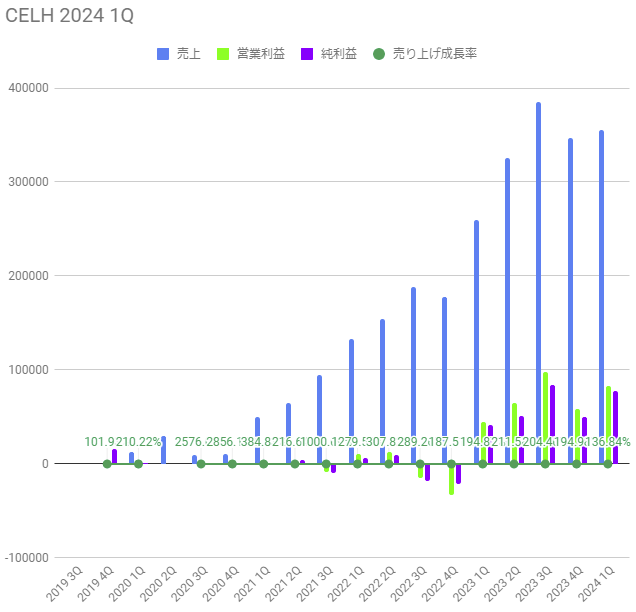Click the 400000 y-axis label

coord(28,88)
